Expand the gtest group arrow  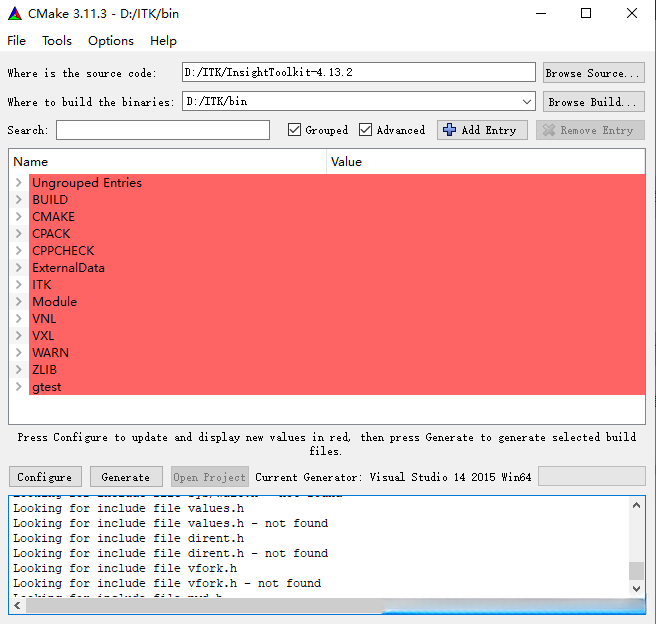click(18, 386)
